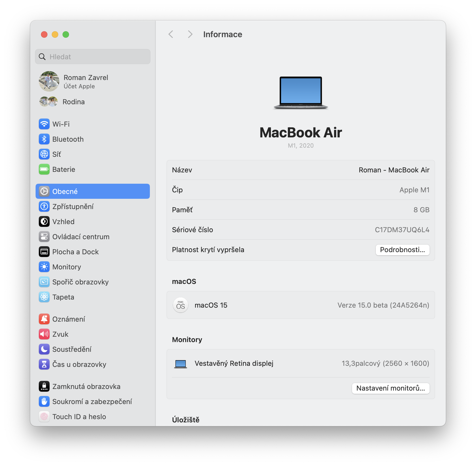Click the Podrobnosti button
The height and width of the screenshot is (466, 476).
[402, 250]
